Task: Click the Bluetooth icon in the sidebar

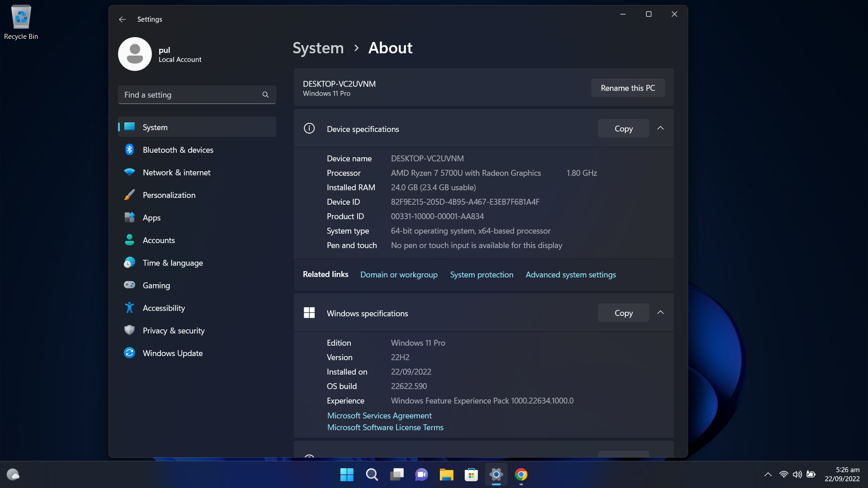Action: tap(129, 150)
